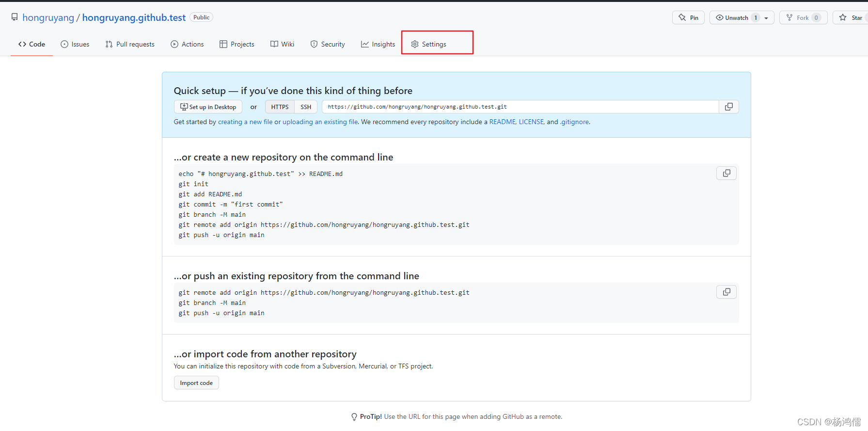Click the echo README.md command line

[260, 174]
